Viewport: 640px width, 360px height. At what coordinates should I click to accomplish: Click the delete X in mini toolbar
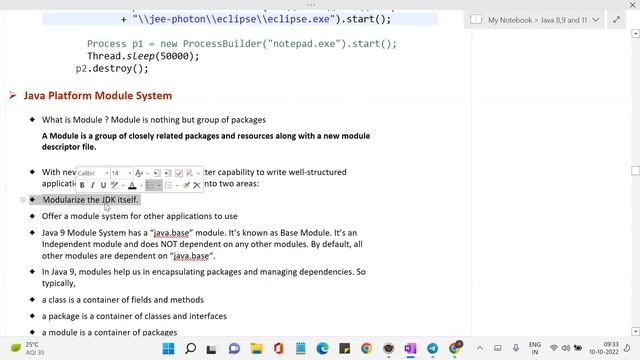[197, 185]
